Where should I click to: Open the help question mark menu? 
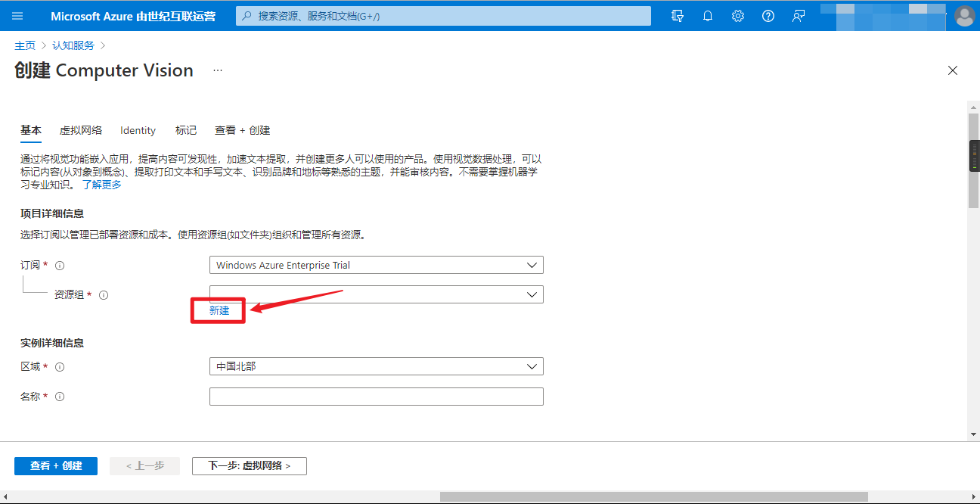(x=768, y=16)
